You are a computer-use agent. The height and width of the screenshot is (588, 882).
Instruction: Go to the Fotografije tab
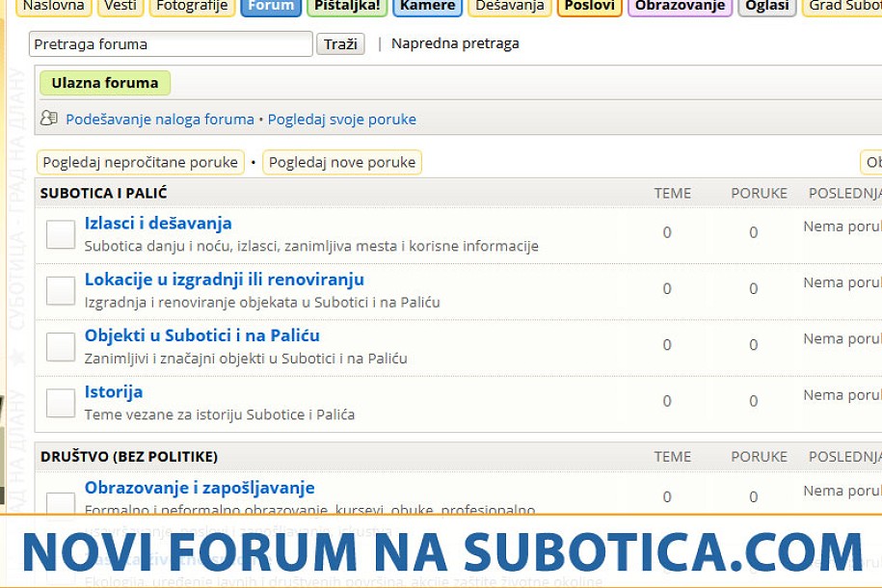click(x=193, y=7)
